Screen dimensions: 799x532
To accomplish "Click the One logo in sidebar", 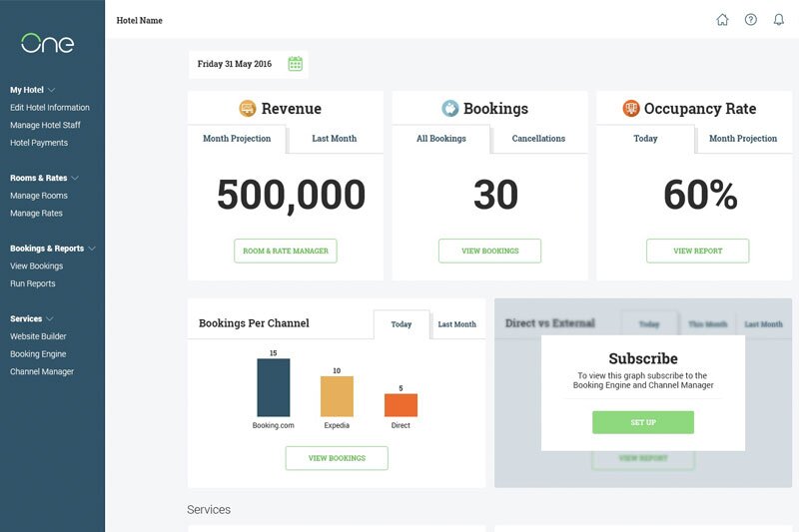I will coord(47,43).
